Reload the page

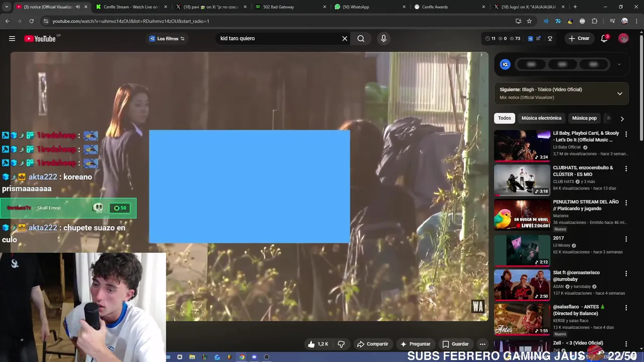coord(31,21)
